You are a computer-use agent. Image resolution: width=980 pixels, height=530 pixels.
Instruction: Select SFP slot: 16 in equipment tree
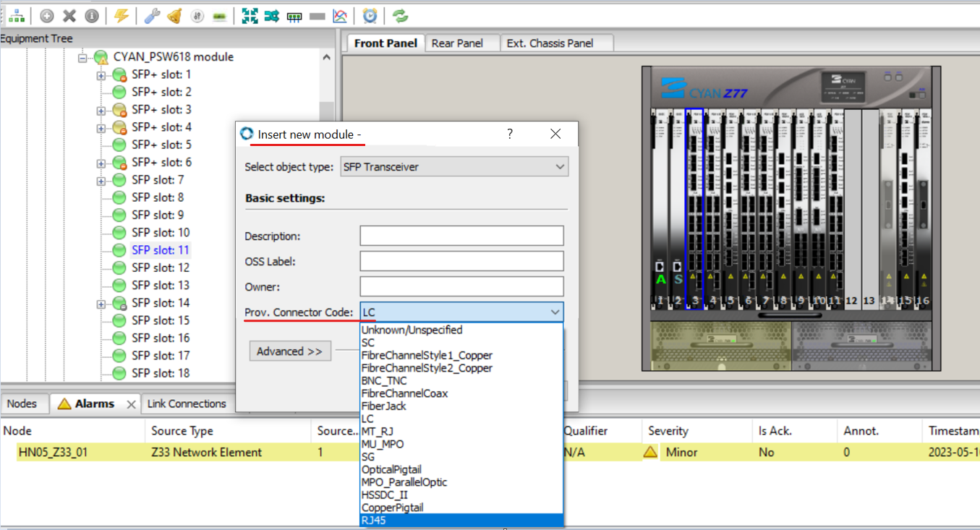[x=161, y=338]
